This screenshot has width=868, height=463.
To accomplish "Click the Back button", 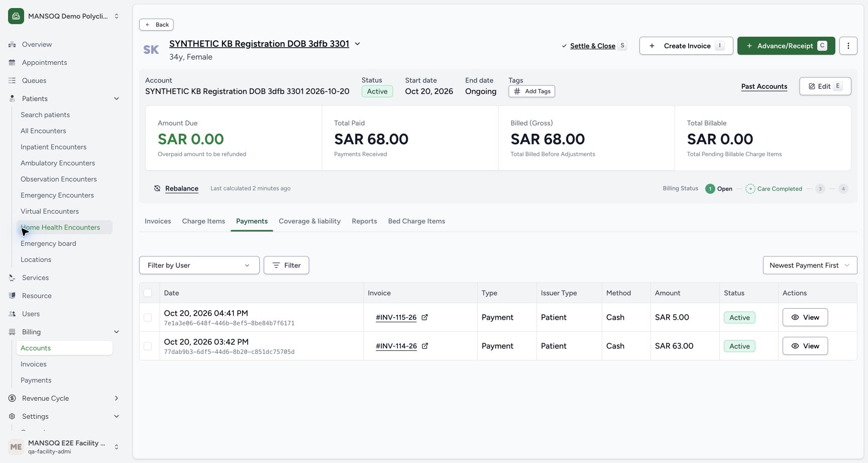I will (x=156, y=25).
